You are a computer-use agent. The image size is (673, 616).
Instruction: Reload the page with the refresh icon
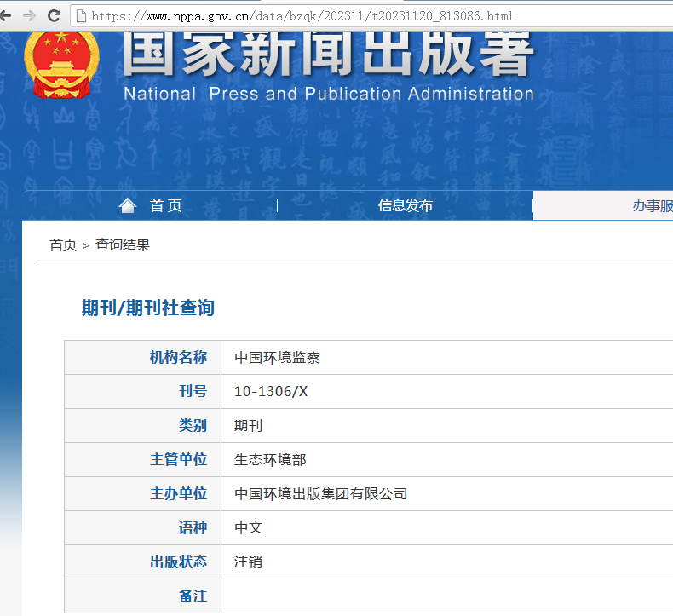point(54,15)
